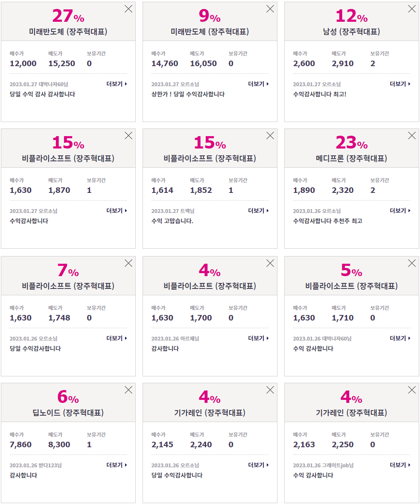This screenshot has width=420, height=504.
Task: Click 더보기 on 아르제님's 4% review
Action: point(258,338)
